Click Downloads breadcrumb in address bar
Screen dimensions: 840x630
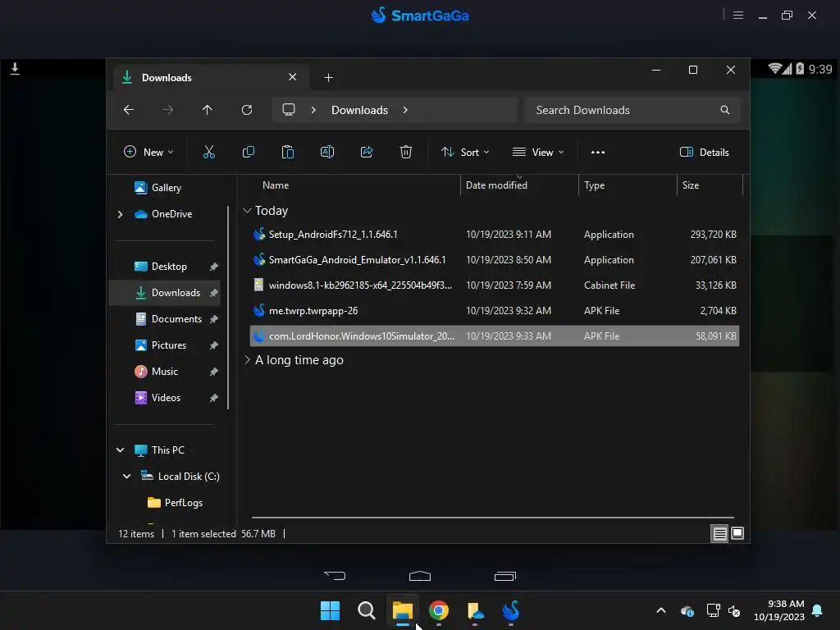click(359, 110)
